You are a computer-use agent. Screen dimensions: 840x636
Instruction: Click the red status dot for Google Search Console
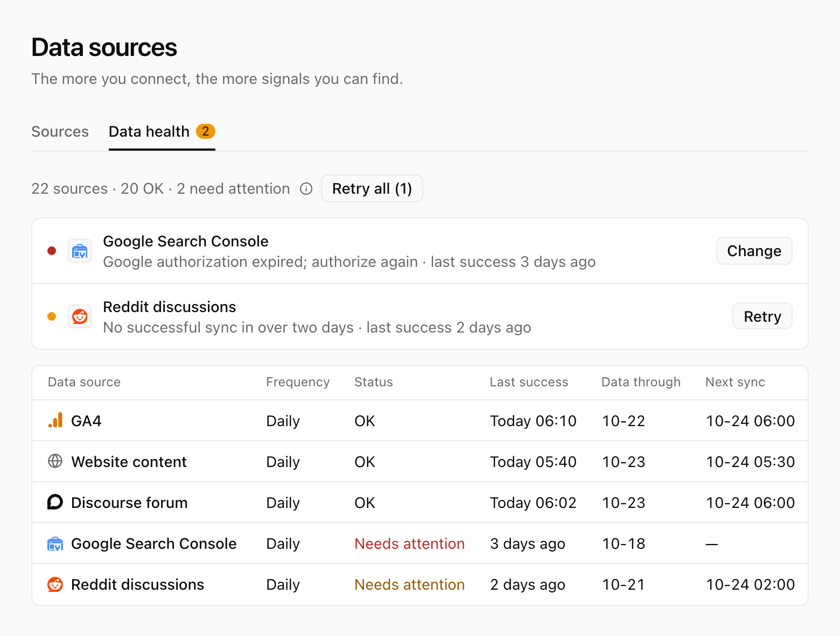pyautogui.click(x=52, y=251)
